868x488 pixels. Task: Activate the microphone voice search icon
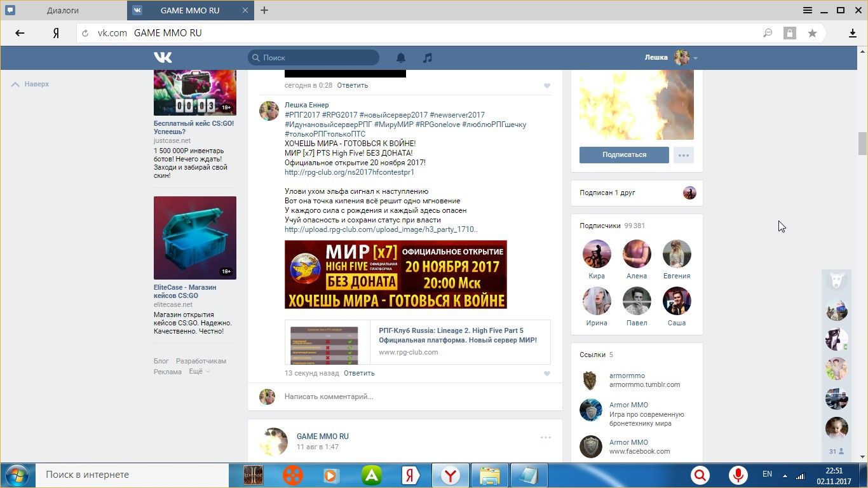pos(738,475)
